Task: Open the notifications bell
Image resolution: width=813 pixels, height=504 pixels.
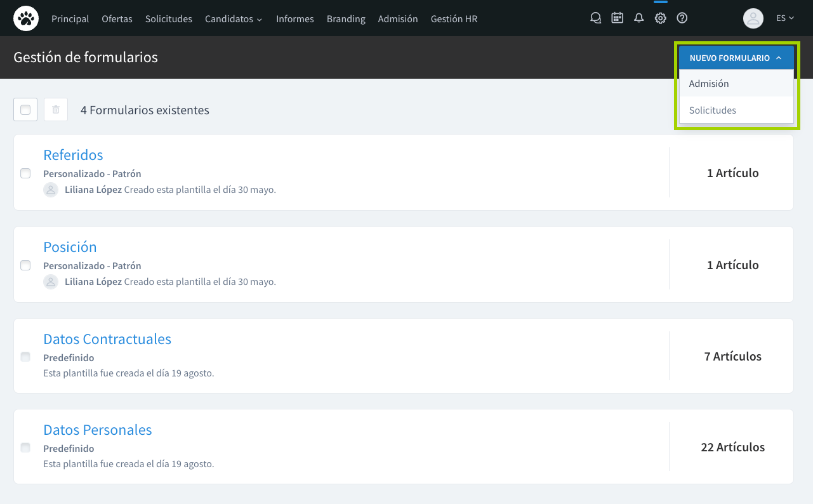Action: 638,18
